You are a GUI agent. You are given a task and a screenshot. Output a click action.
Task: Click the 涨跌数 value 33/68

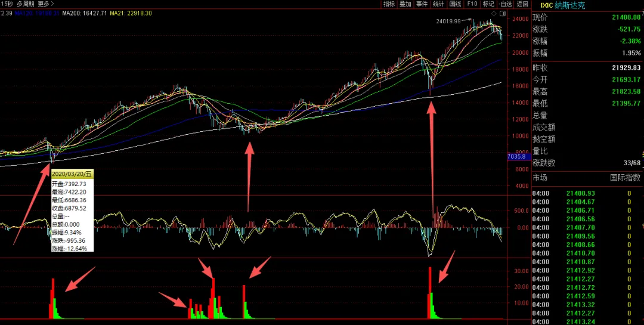click(x=631, y=163)
